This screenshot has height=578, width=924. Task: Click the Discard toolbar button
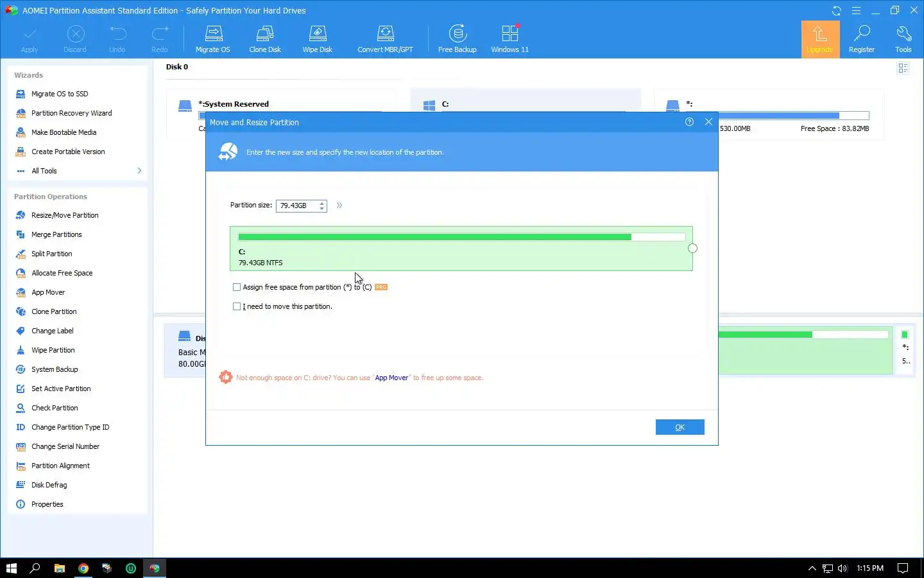click(x=75, y=39)
